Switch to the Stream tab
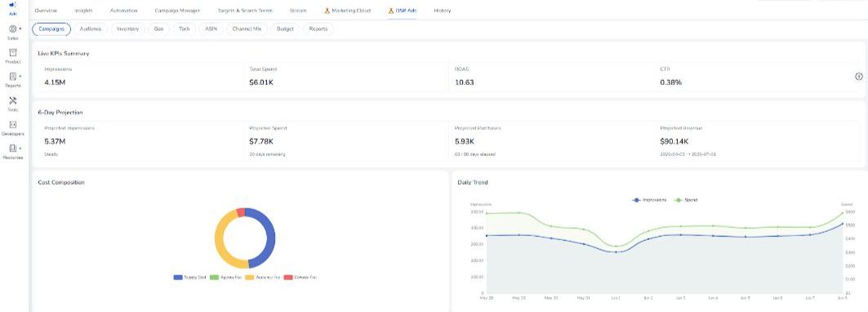This screenshot has height=312, width=868. coord(298,11)
